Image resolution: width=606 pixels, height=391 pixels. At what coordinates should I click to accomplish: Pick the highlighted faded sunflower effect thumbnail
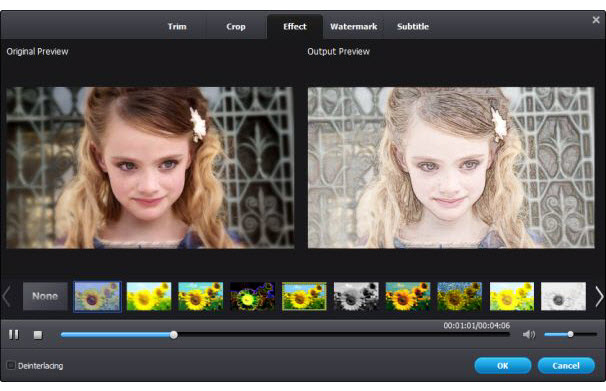tap(97, 296)
